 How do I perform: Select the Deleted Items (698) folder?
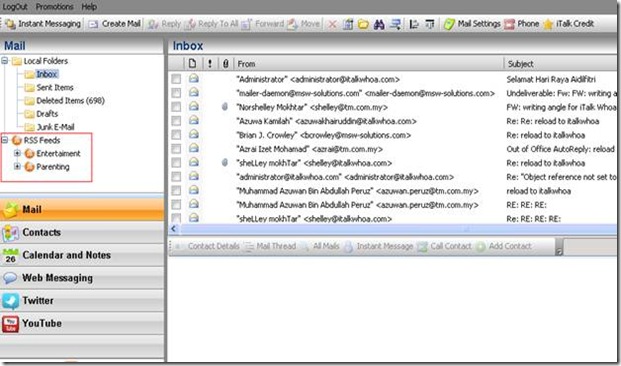(70, 101)
